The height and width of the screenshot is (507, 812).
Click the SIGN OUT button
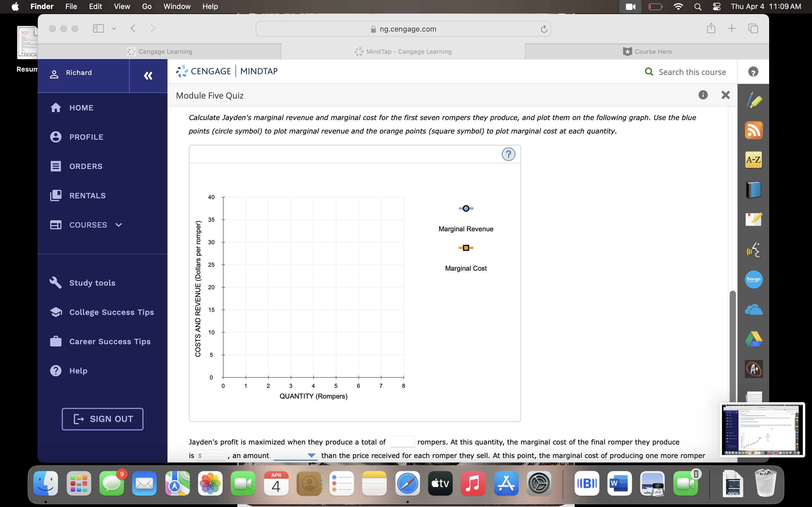(102, 419)
